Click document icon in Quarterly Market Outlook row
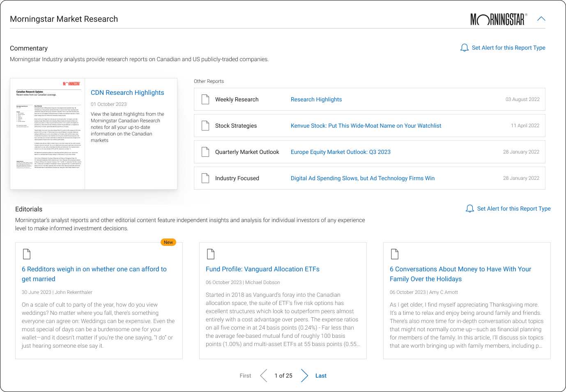 [x=205, y=152]
